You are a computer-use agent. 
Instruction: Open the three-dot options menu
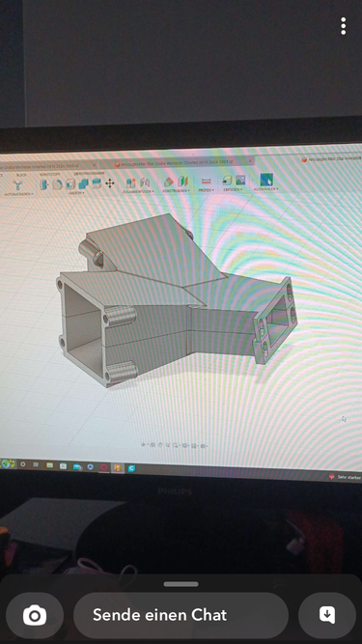pyautogui.click(x=343, y=26)
